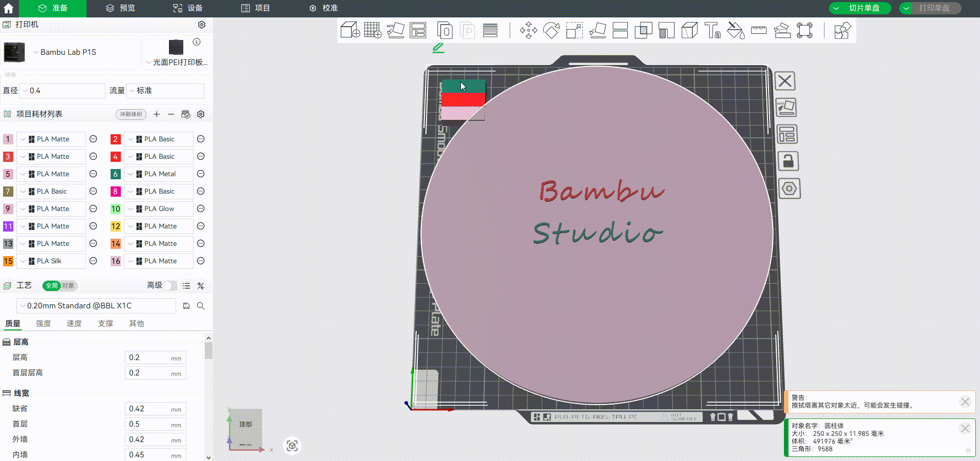Viewport: 980px width, 461px height.
Task: Select the Text shape tool
Action: 712,30
